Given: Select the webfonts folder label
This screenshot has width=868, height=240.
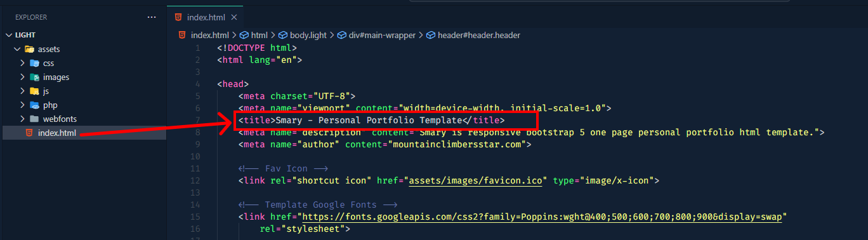Looking at the screenshot, I should click(60, 119).
